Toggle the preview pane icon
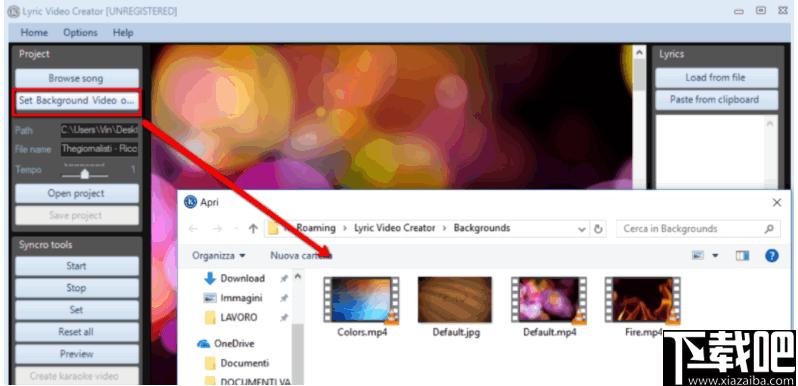798x386 pixels. pyautogui.click(x=742, y=256)
